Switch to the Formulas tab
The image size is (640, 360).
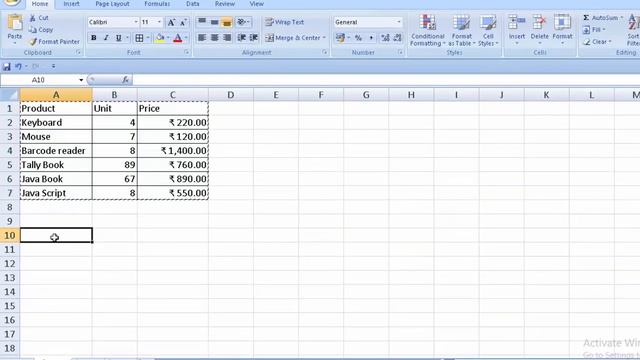tap(157, 4)
